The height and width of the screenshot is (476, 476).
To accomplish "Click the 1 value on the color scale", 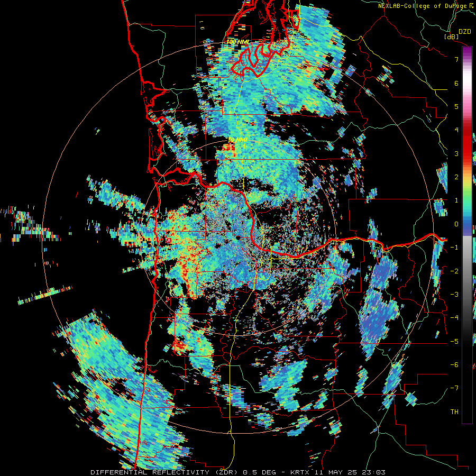I will coord(456,200).
